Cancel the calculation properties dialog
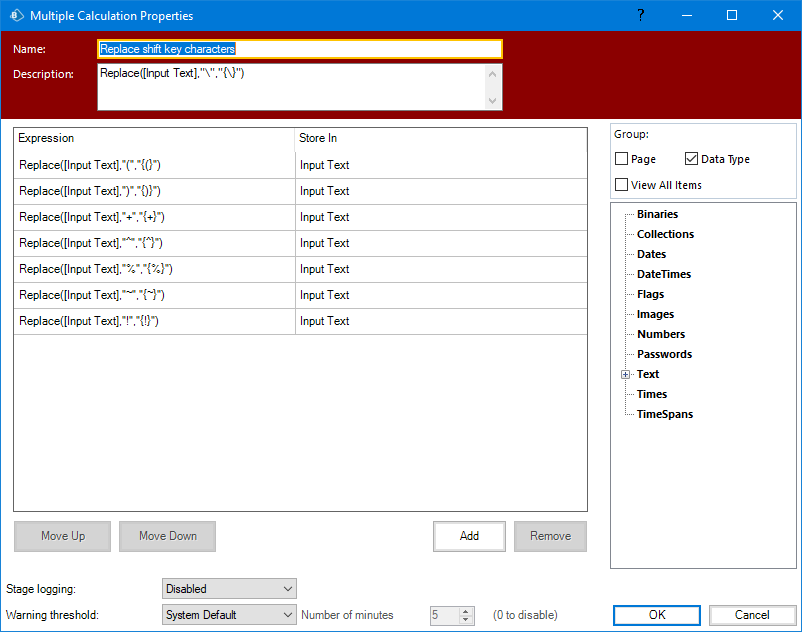802x632 pixels. coord(752,615)
